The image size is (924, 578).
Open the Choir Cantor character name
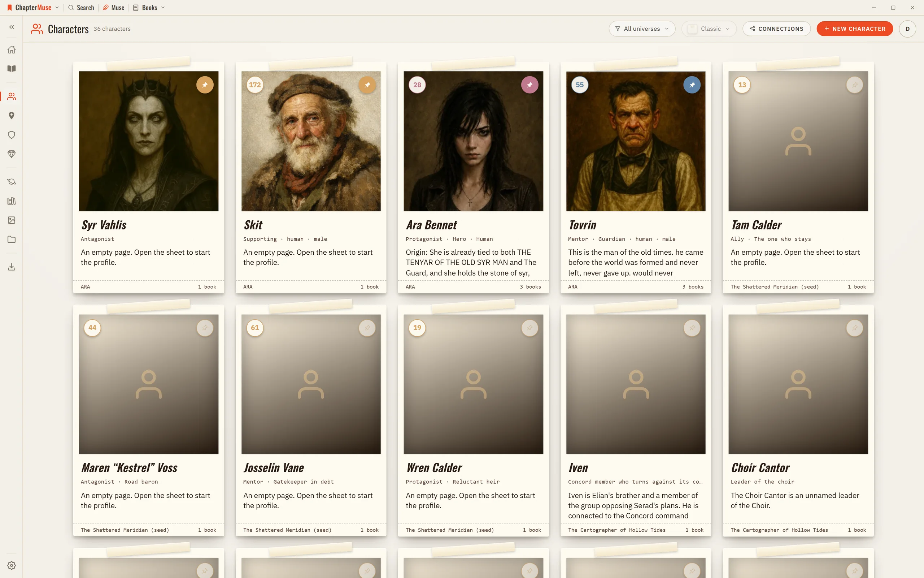click(x=760, y=467)
